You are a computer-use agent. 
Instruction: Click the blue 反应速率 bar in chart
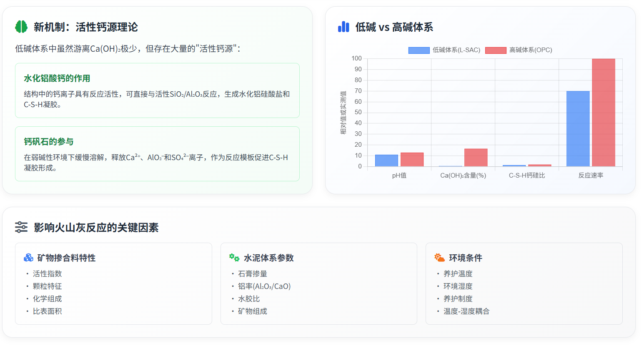(x=578, y=128)
